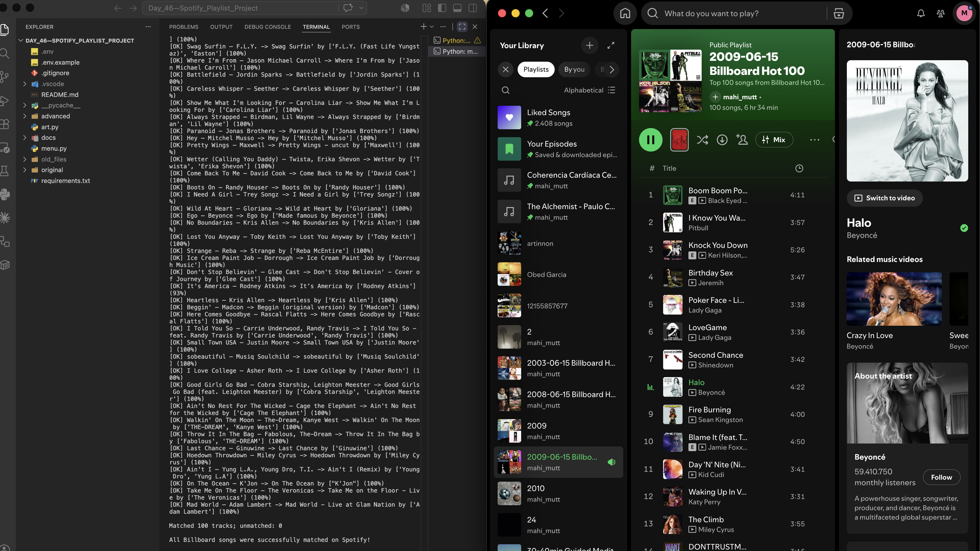Expand the advanced folder
The image size is (980, 551).
[24, 116]
